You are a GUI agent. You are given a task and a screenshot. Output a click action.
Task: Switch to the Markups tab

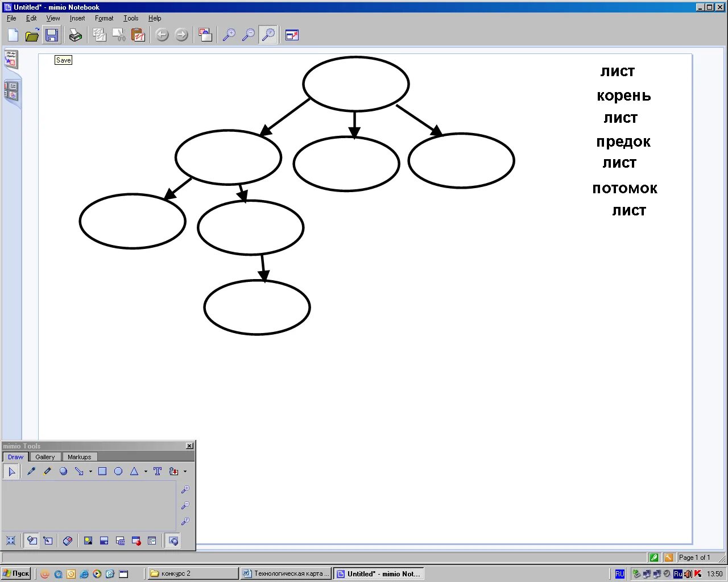click(x=79, y=457)
